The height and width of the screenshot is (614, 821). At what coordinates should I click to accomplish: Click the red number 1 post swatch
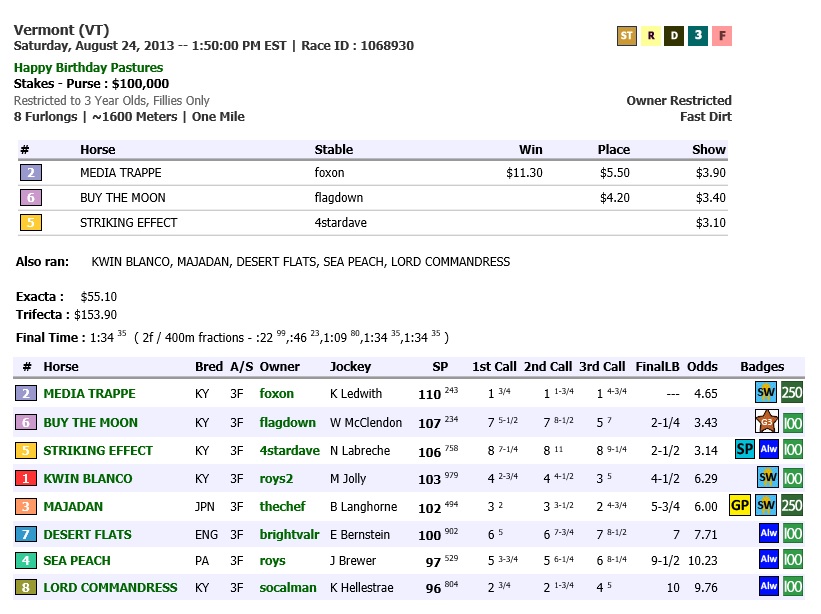pos(27,478)
